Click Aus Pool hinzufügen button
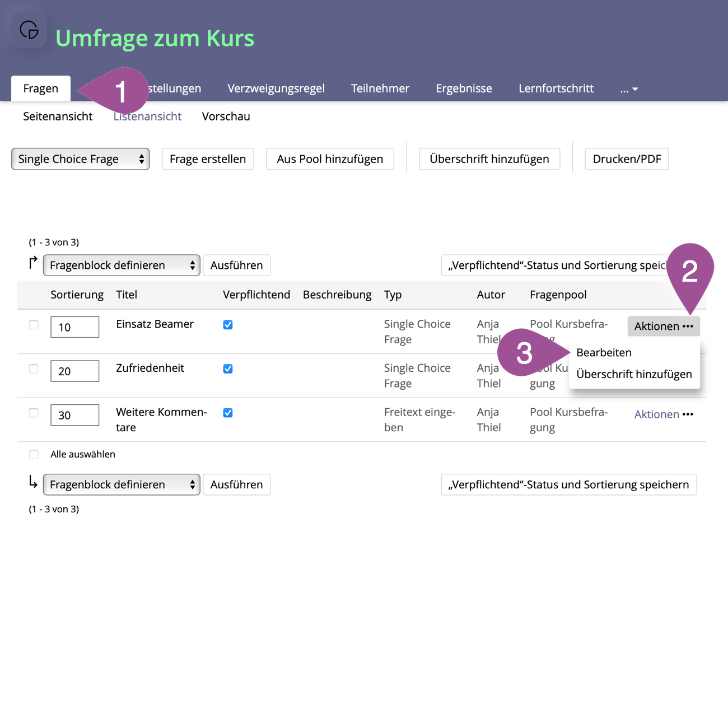This screenshot has width=728, height=728. pos(330,159)
